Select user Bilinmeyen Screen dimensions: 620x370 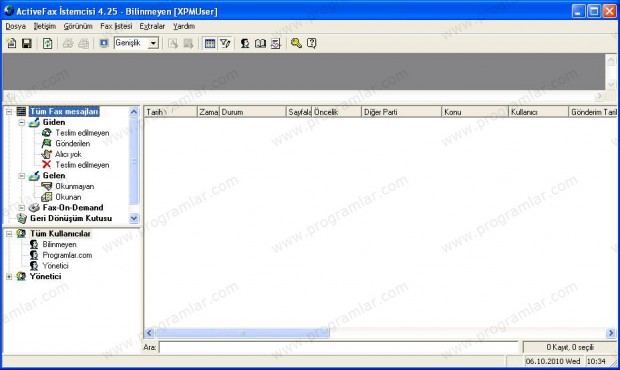tap(59, 244)
